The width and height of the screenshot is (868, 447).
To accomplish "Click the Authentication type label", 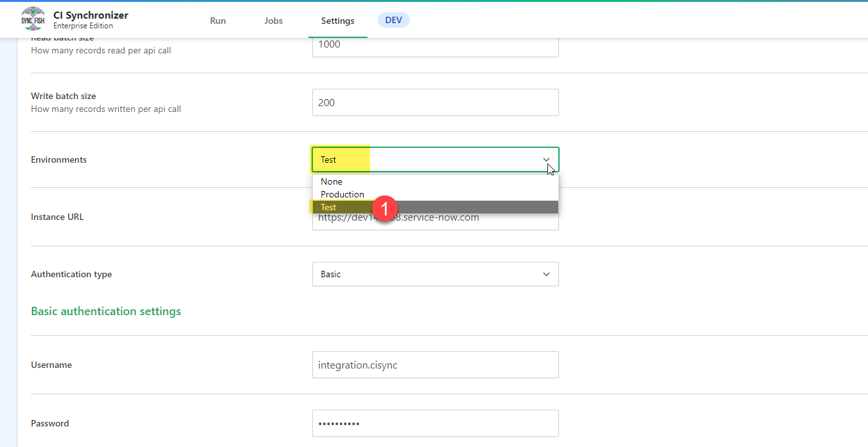I will [71, 274].
